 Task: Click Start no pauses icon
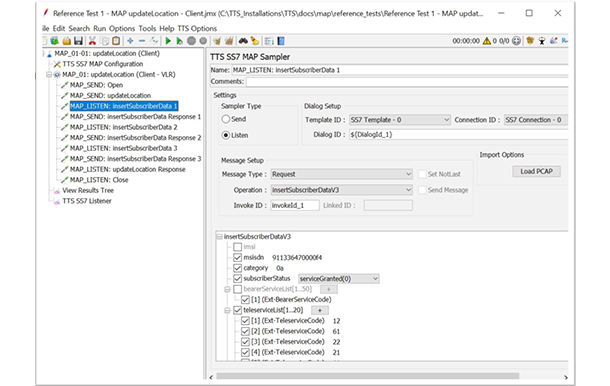pos(179,41)
